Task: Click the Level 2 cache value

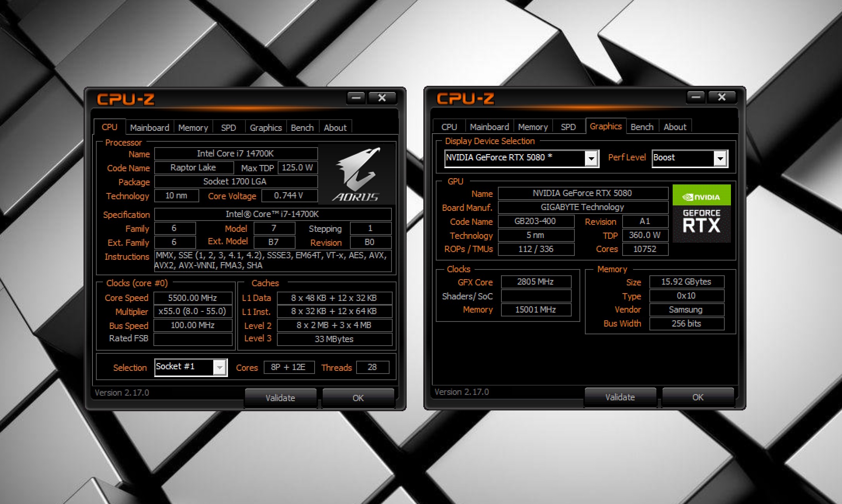Action: point(334,325)
